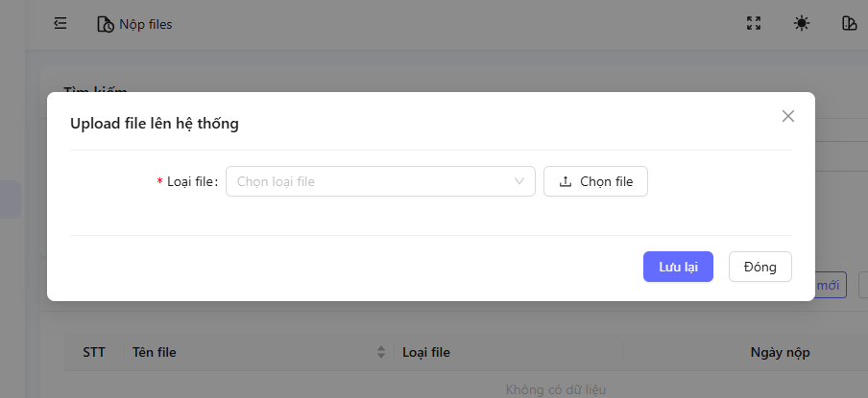Enter fullscreen mode using the expand icon
Screen dimensions: 868x398
click(x=754, y=24)
